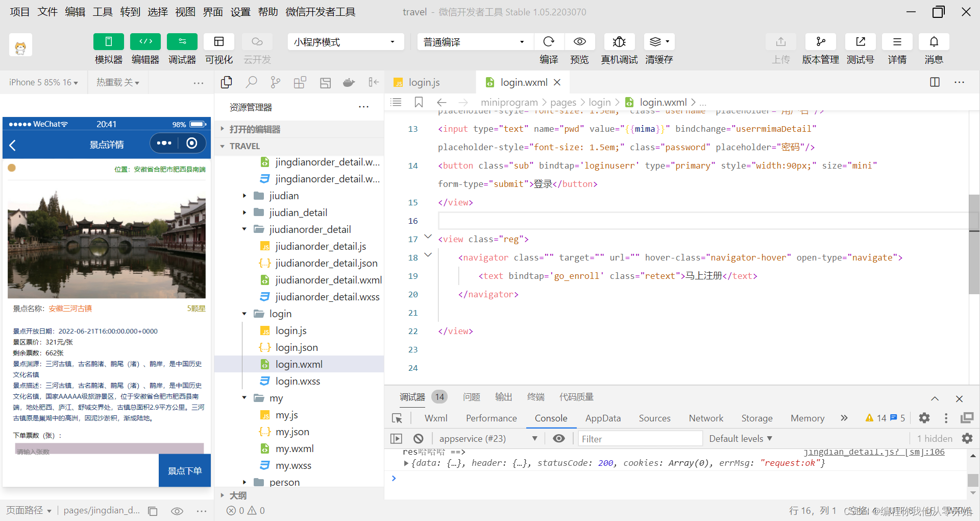Open the source control branch icon
This screenshot has width=980, height=521.
point(276,82)
